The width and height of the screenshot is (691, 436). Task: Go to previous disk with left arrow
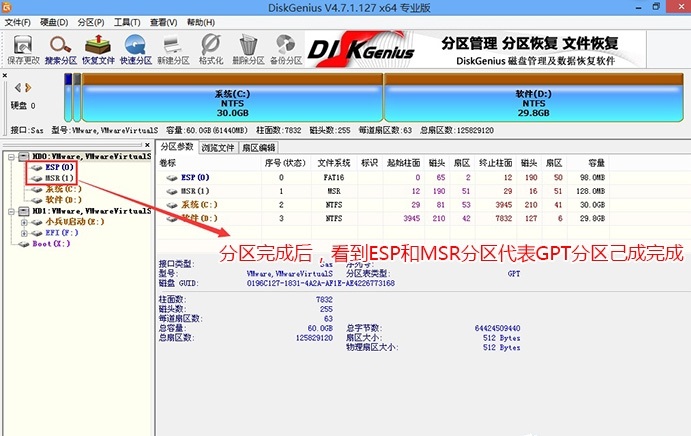(18, 88)
